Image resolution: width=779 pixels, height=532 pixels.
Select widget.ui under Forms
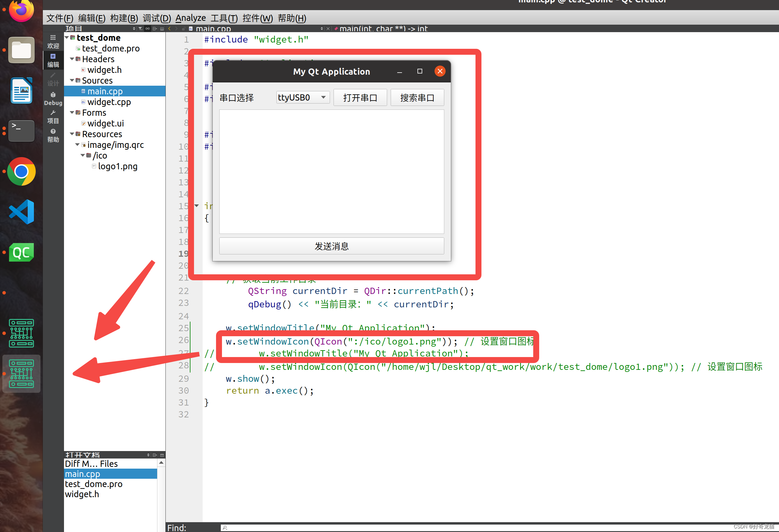(106, 123)
